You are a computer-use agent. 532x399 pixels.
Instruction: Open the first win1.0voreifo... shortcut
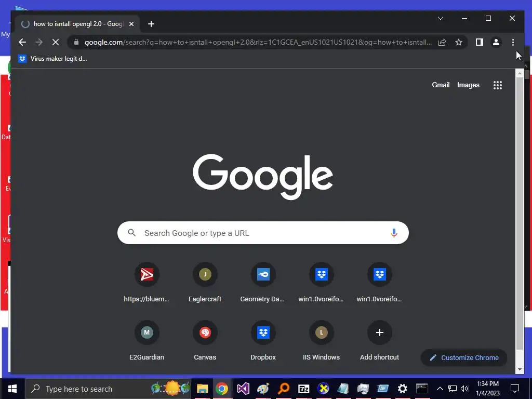point(321,282)
